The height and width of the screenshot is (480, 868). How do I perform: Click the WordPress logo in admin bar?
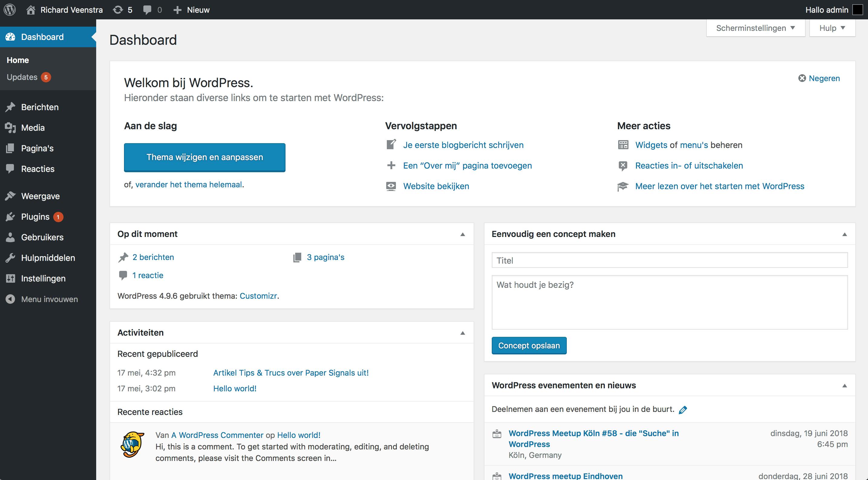click(10, 10)
